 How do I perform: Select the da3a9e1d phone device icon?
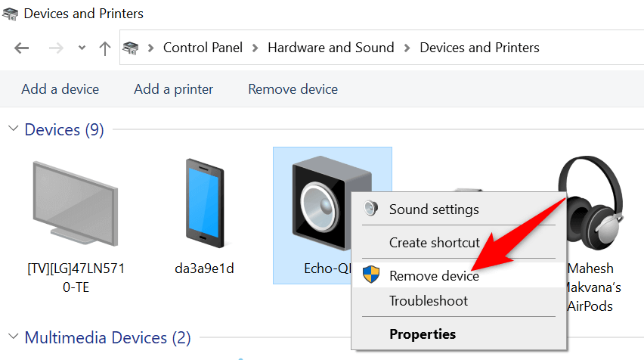[203, 203]
